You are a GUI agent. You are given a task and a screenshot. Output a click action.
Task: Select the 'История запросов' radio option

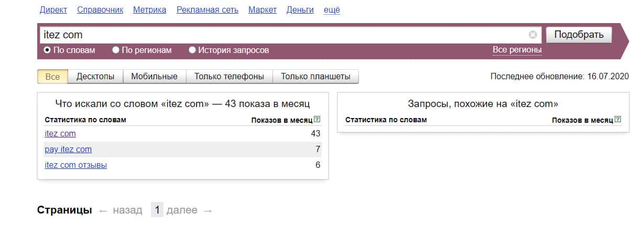coord(192,50)
